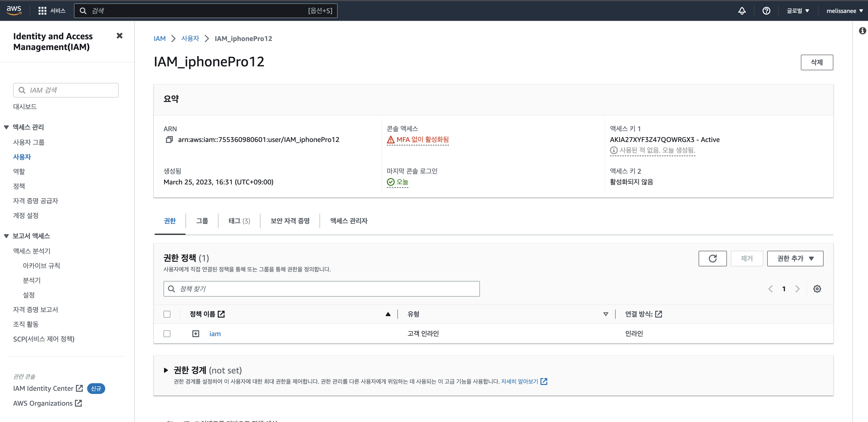Click the page number 1 indicator
The image size is (868, 422).
click(784, 289)
